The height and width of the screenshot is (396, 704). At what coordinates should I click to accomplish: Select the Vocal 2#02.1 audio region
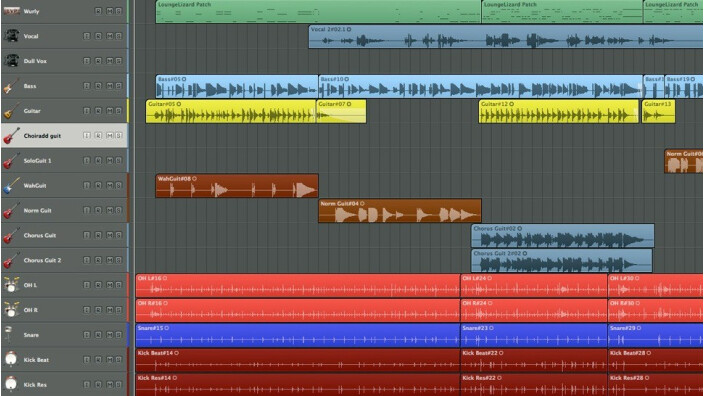pos(506,37)
